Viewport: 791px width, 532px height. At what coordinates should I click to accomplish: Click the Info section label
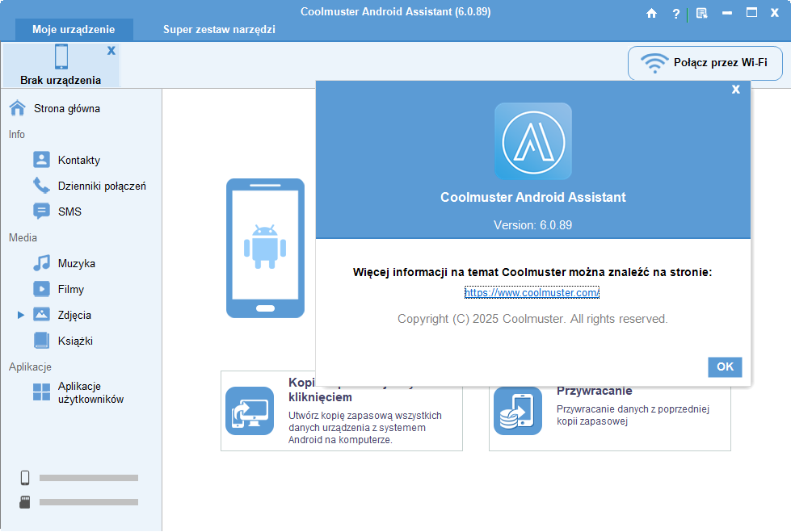pyautogui.click(x=17, y=135)
